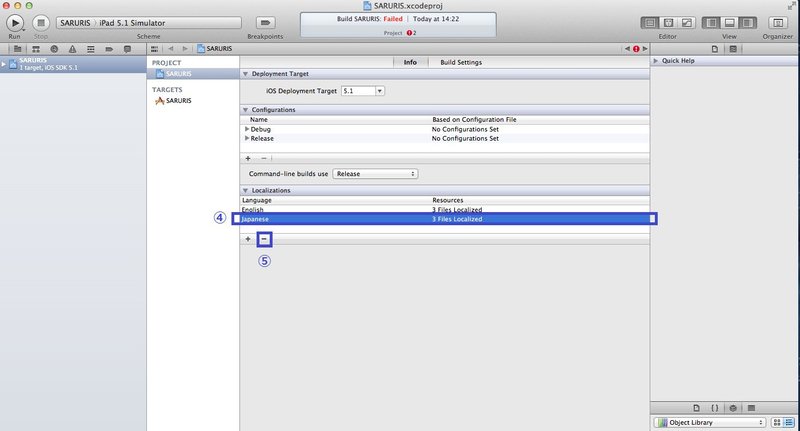This screenshot has width=800, height=431.
Task: Show the File Template library icon
Action: (x=696, y=408)
